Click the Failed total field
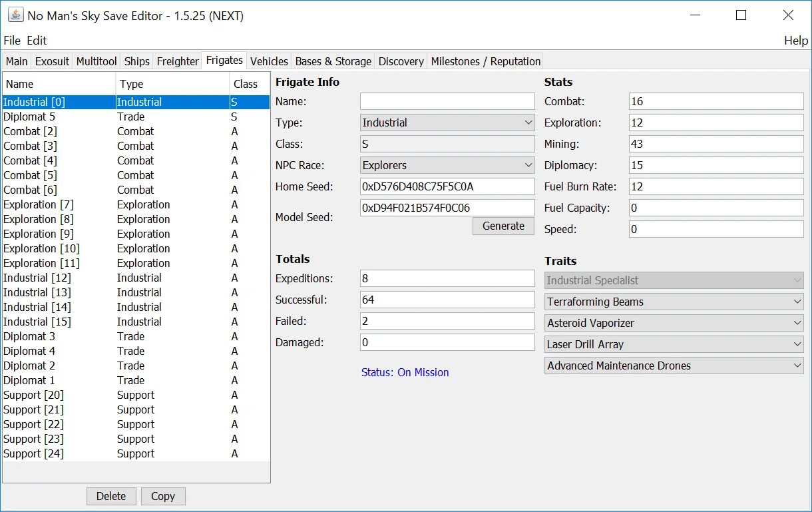Screen dimensions: 812x512 (447, 321)
